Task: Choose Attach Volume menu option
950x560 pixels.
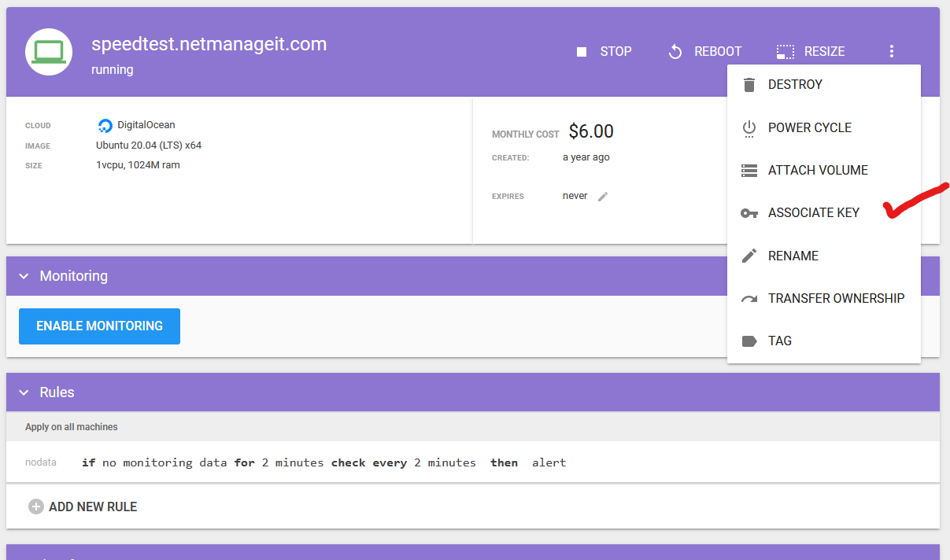Action: tap(817, 170)
